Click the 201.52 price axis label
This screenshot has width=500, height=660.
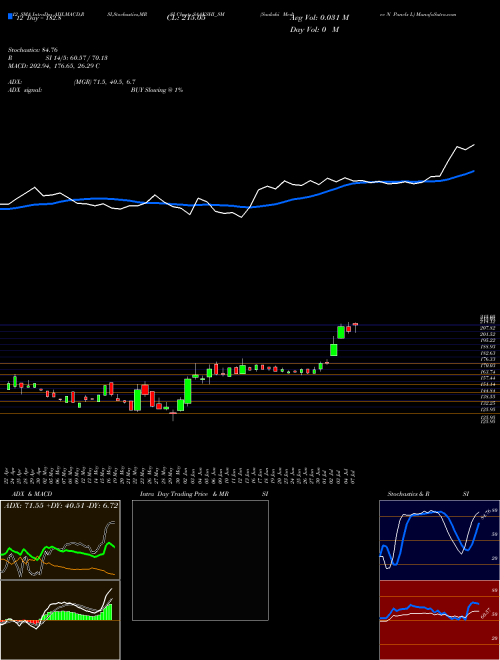click(x=489, y=334)
